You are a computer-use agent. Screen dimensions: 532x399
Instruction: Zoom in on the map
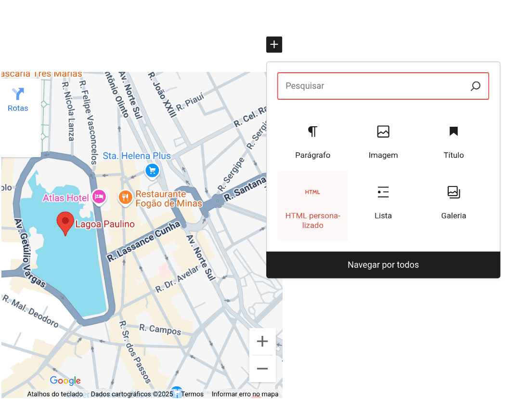pyautogui.click(x=262, y=342)
